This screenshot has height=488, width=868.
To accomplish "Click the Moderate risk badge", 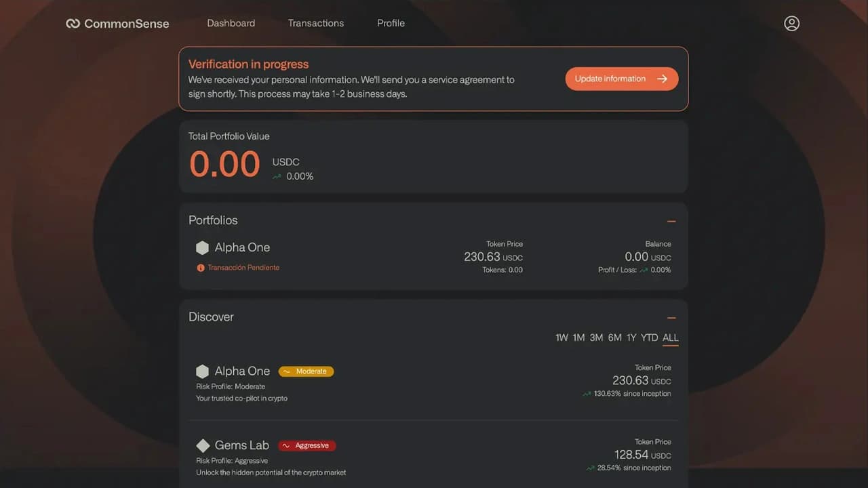I will pyautogui.click(x=306, y=371).
